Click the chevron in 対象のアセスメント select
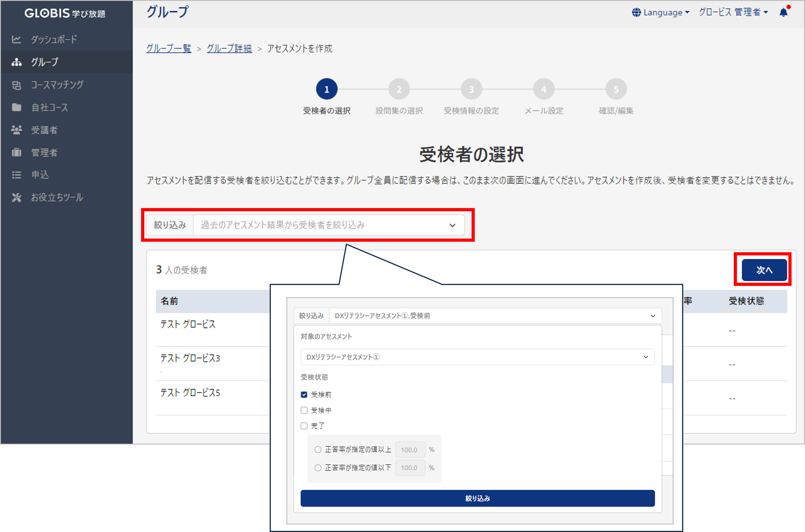 click(x=645, y=357)
